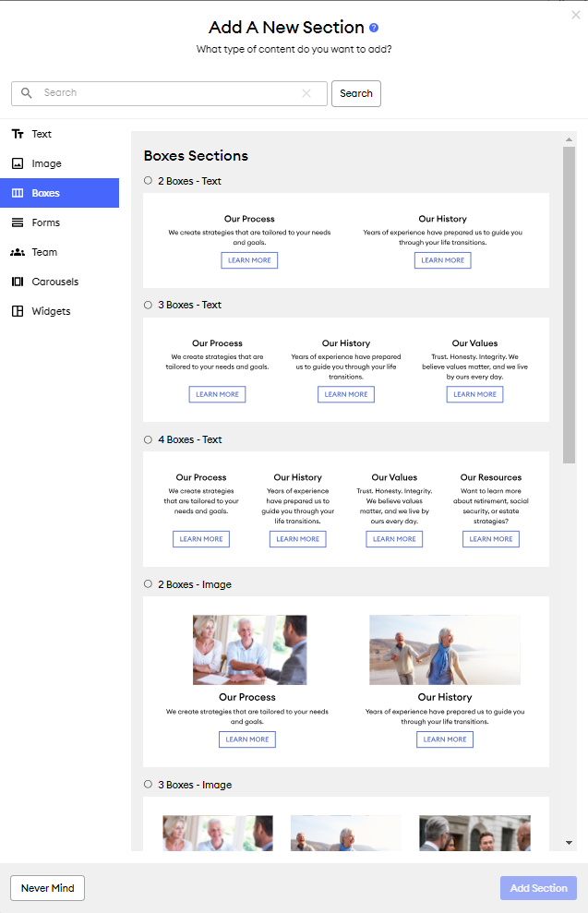Click Learn More under Our Values in 3 Boxes - Text

[x=474, y=394]
